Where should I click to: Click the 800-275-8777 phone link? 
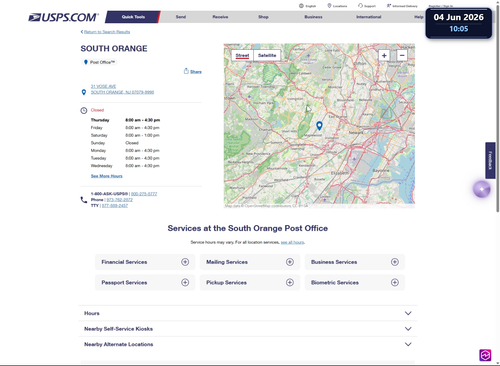(x=144, y=194)
